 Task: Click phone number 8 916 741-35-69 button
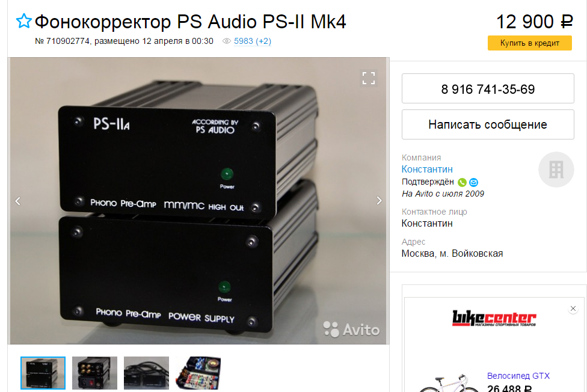point(488,88)
